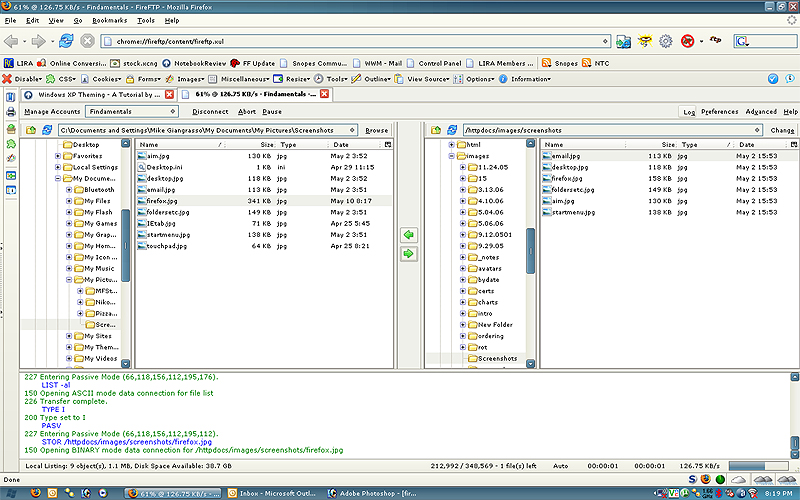The width and height of the screenshot is (800, 500).
Task: Close the Windows XP Theming tab
Action: point(169,94)
